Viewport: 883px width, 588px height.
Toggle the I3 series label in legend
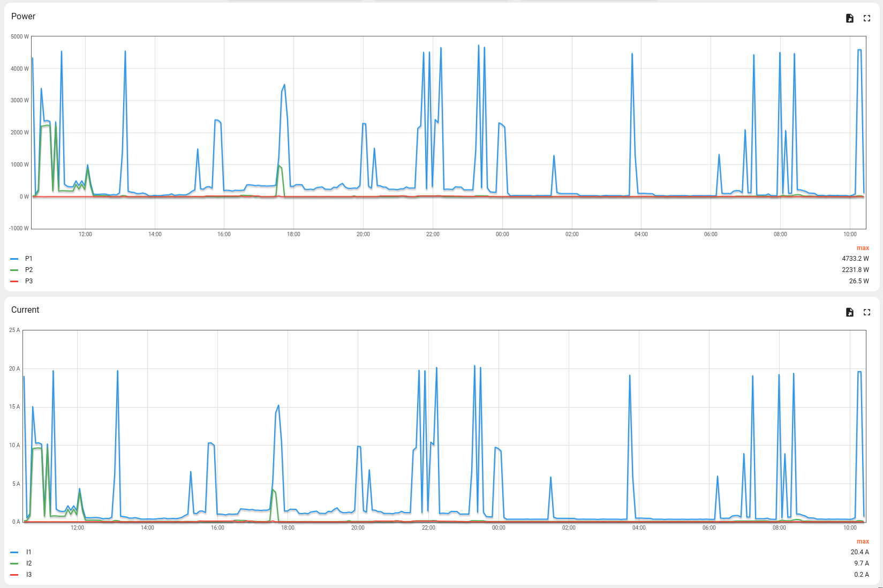29,575
